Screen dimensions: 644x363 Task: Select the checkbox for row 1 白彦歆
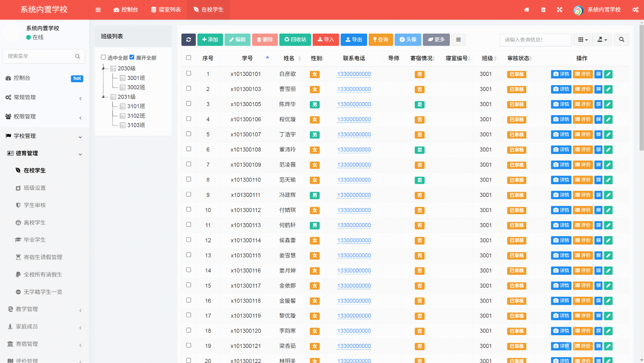(189, 73)
